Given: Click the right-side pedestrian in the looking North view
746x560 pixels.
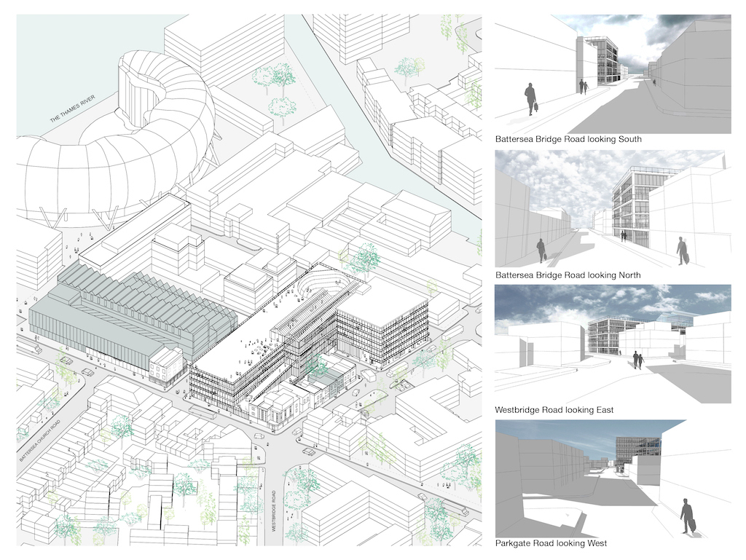Looking at the screenshot, I should (682, 251).
